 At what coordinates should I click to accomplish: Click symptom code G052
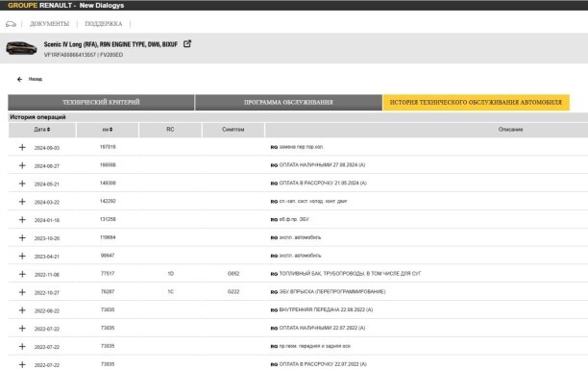pyautogui.click(x=233, y=273)
